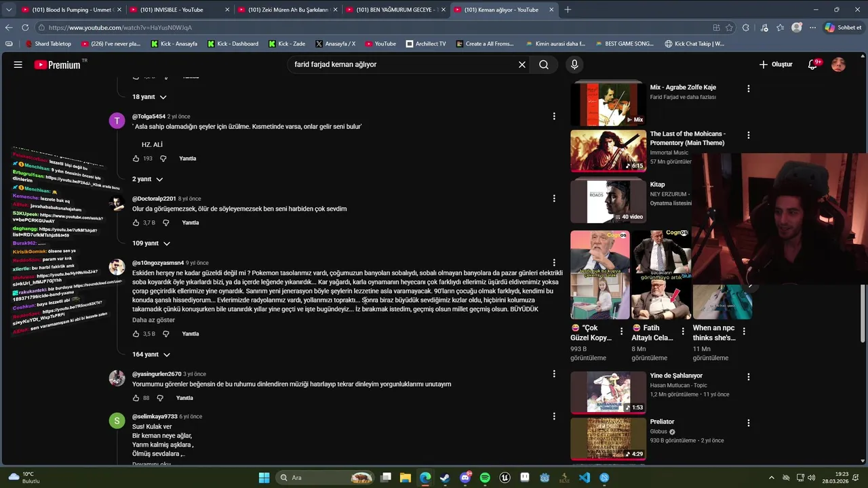
Task: Clear the search box text with X
Action: (x=522, y=64)
